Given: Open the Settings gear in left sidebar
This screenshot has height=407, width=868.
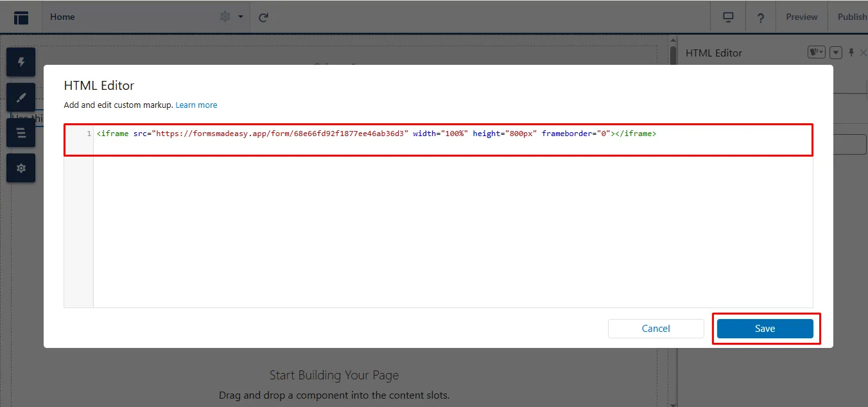Looking at the screenshot, I should [21, 168].
